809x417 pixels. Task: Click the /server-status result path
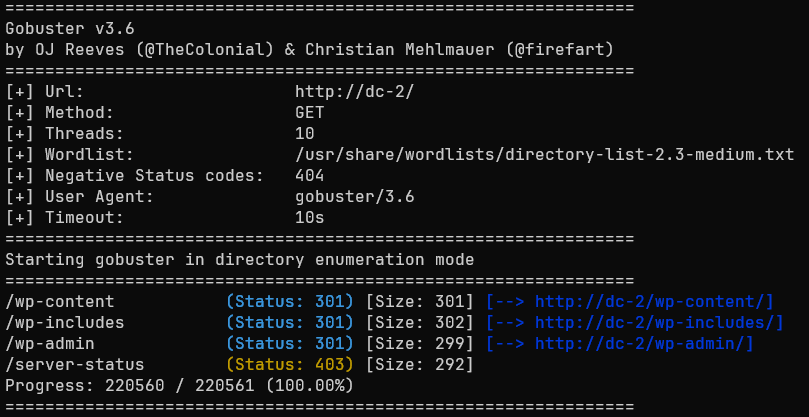tap(75, 365)
